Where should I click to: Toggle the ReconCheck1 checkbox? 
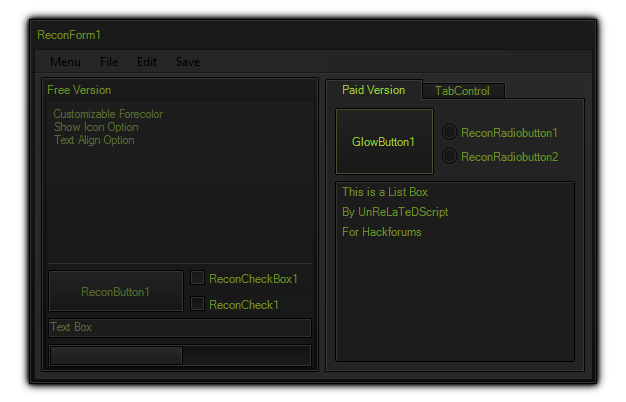(x=198, y=304)
